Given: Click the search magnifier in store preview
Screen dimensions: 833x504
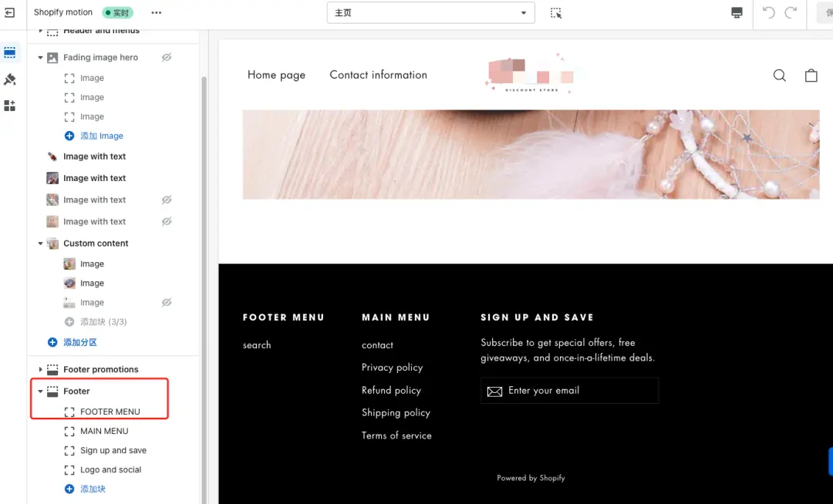Looking at the screenshot, I should click(x=779, y=76).
